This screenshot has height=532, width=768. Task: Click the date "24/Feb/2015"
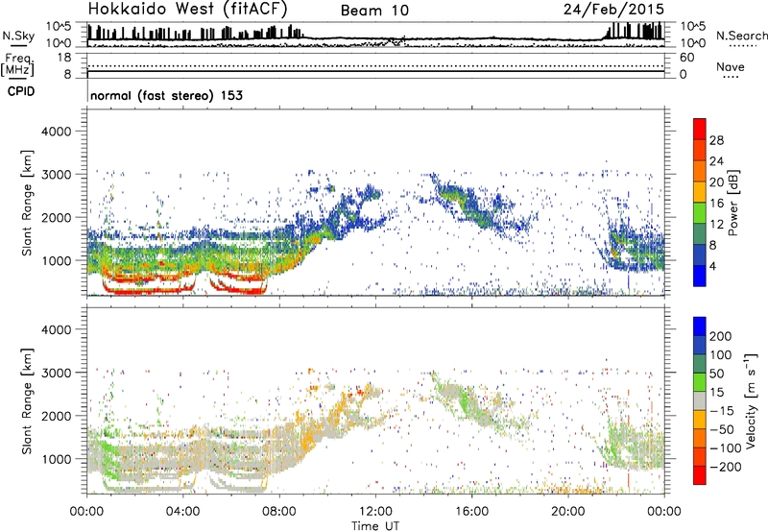coord(613,9)
